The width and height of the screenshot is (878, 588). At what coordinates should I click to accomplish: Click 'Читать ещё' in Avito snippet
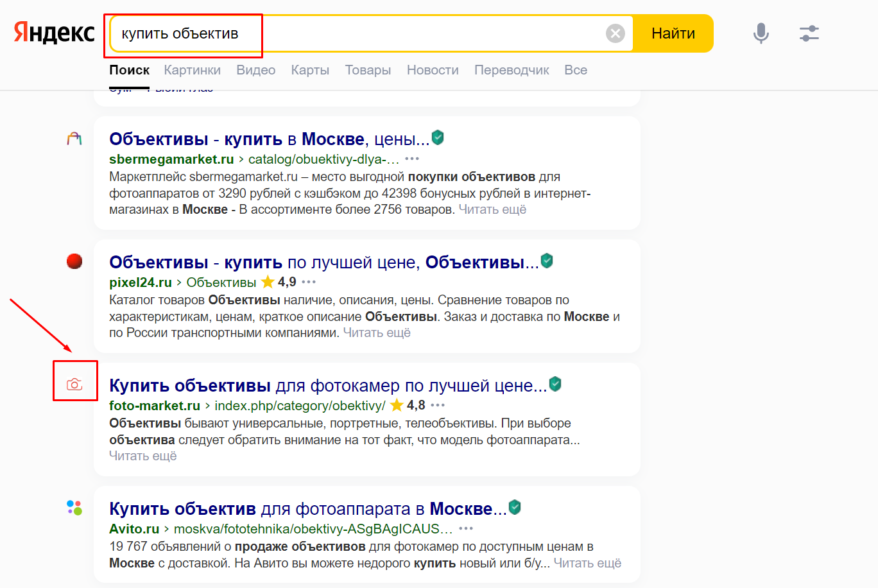coord(587,563)
